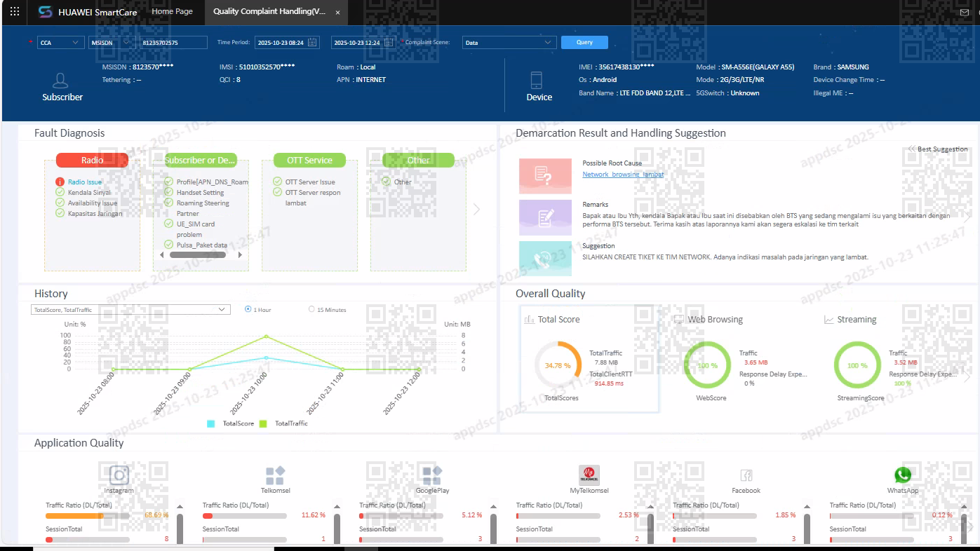Select the 15 Minutes radio button
Image resolution: width=980 pixels, height=551 pixels.
(311, 309)
